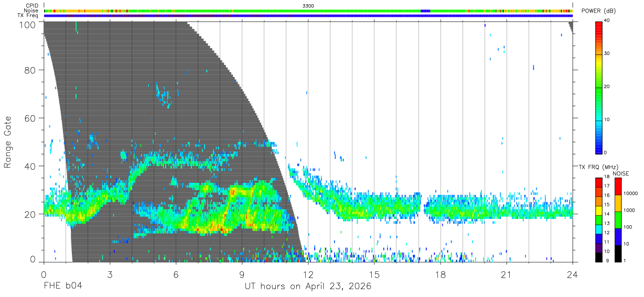Click the CPID label at top left
Viewport: 644px width, 297px height.
(32, 6)
